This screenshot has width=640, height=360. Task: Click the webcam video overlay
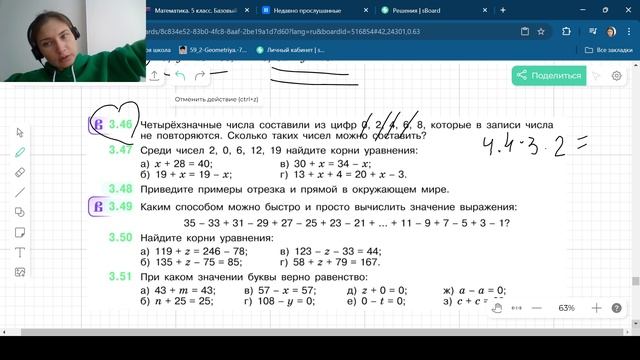73,41
